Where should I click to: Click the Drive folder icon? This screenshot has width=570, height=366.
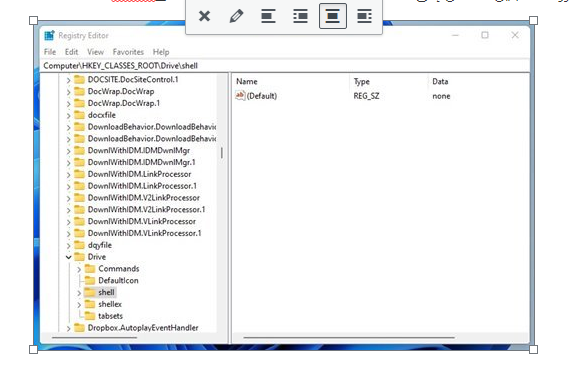point(79,257)
